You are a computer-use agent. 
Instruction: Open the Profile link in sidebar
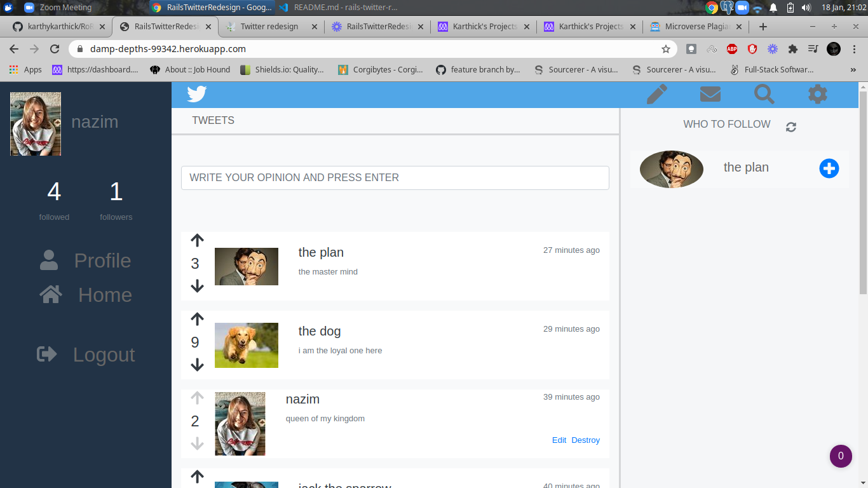[102, 261]
